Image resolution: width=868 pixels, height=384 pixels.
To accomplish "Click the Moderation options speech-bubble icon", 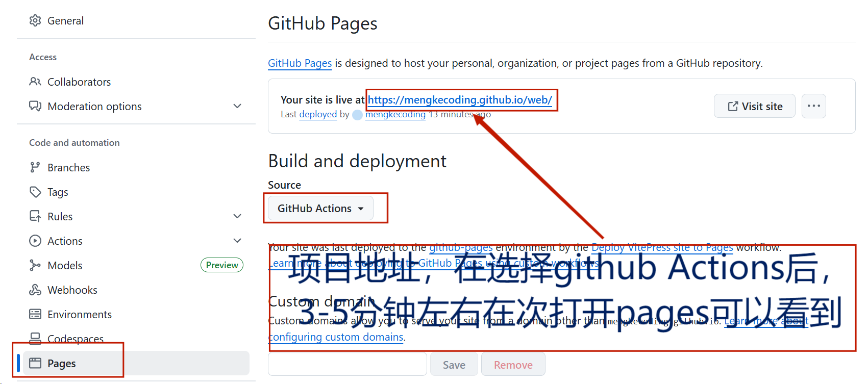I will (35, 106).
